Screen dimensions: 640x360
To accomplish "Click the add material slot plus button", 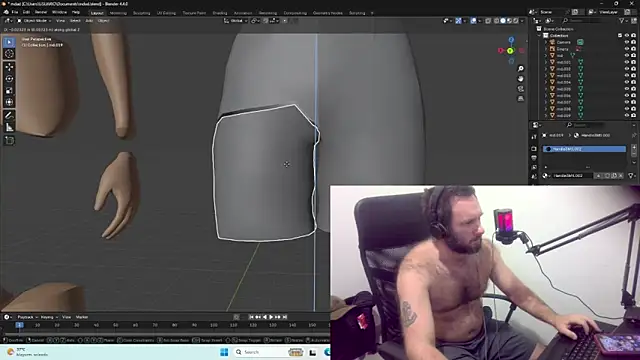I will point(634,148).
